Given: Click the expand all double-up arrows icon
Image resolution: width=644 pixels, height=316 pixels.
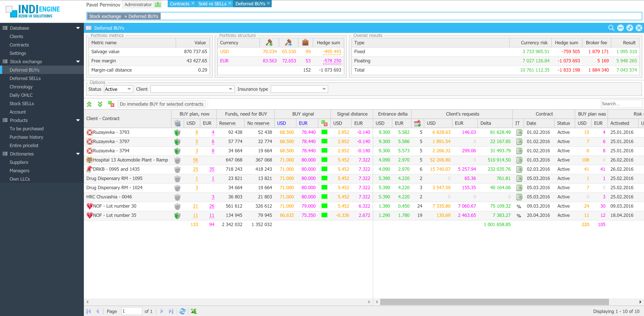Looking at the screenshot, I should (x=89, y=104).
